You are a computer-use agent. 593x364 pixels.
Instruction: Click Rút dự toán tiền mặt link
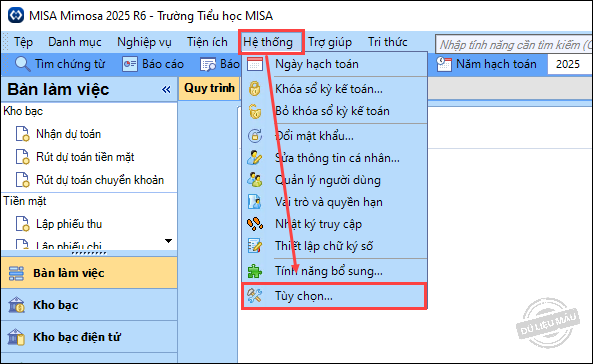[85, 157]
